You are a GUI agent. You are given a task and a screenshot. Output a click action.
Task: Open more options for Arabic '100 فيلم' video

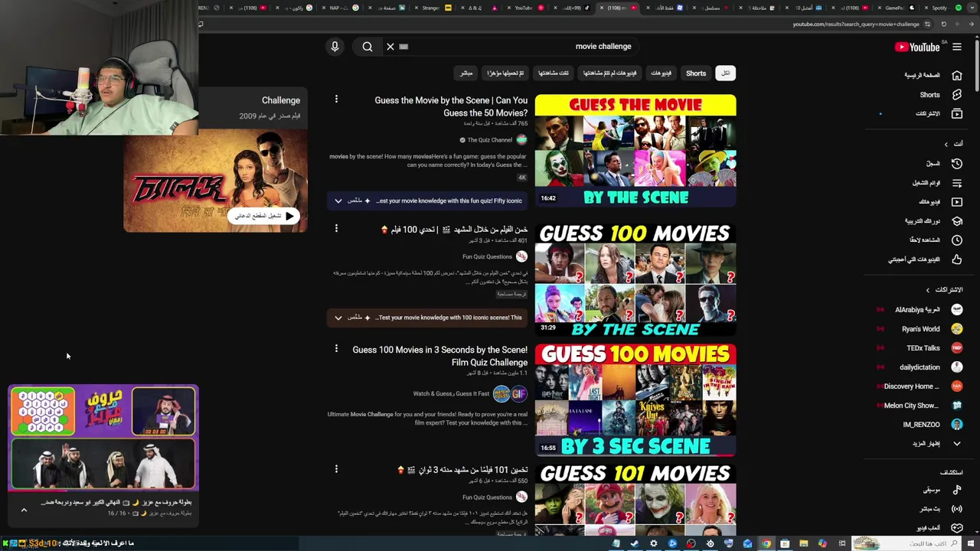point(336,228)
